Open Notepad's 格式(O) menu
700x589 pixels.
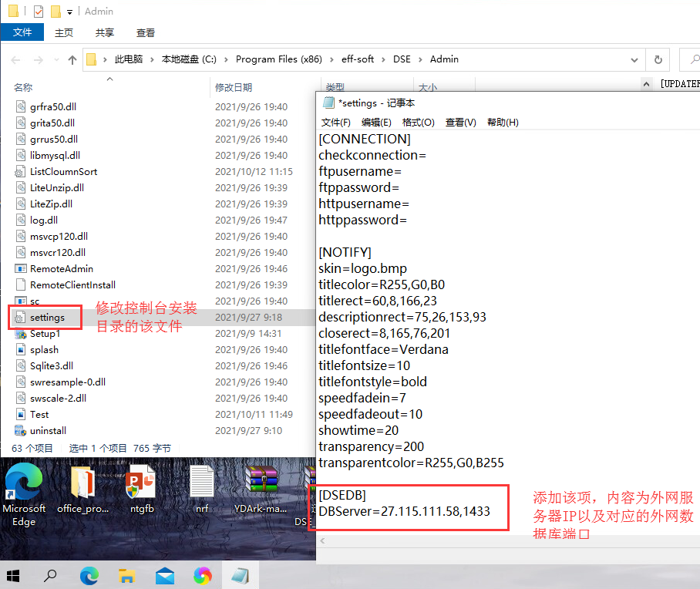418,123
